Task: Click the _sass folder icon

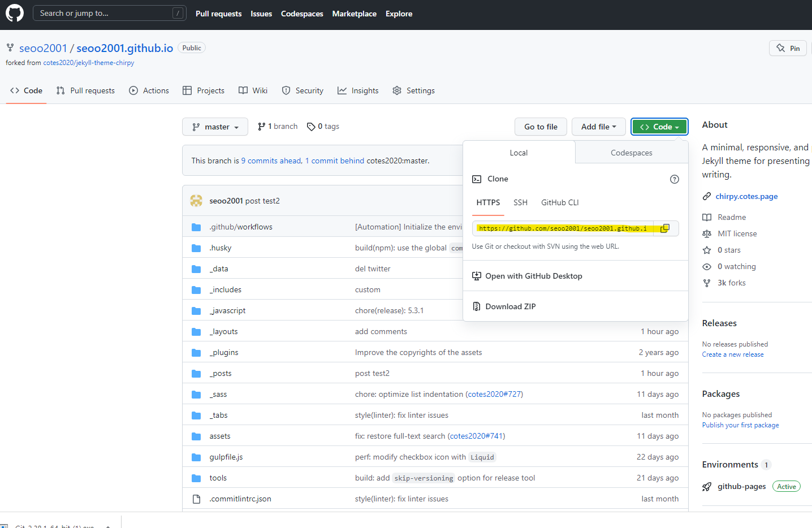Action: pyautogui.click(x=196, y=395)
